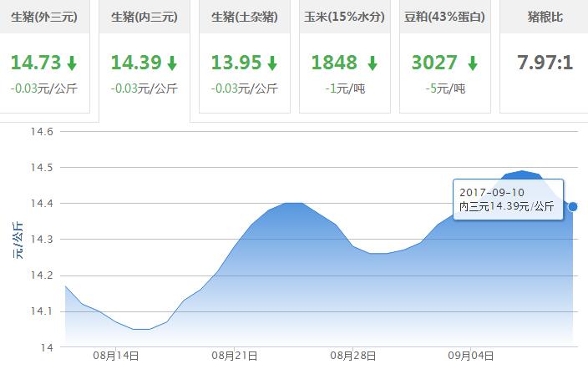Switch to the 豆粕(43%蛋白) tab
The width and height of the screenshot is (588, 369).
(444, 17)
